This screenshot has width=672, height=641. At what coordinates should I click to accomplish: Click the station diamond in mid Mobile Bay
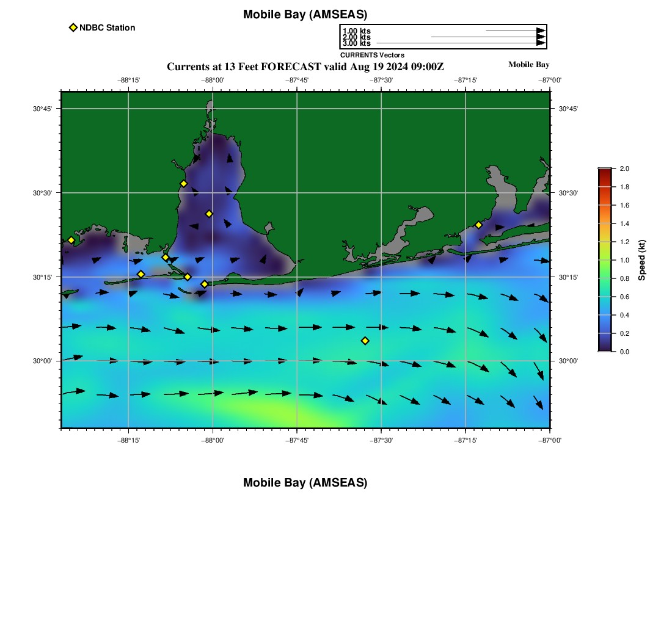tap(209, 214)
